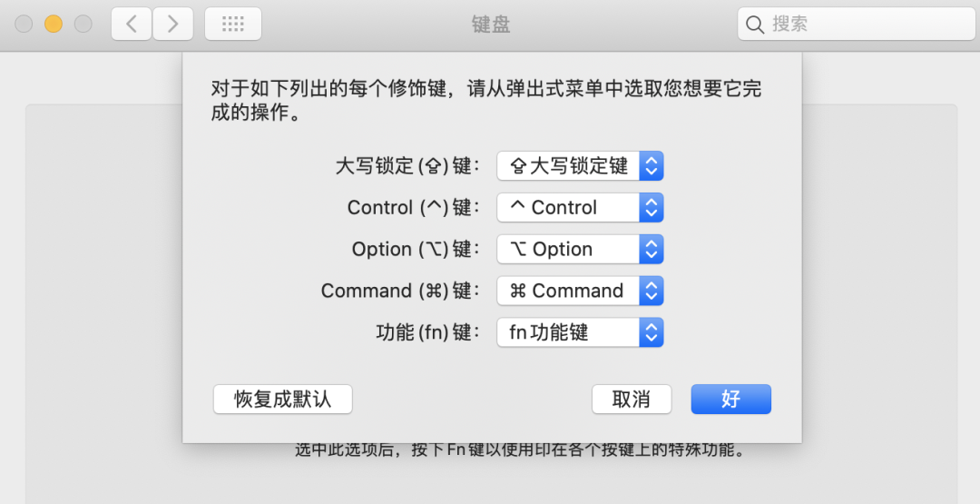Cancel the dialog with 取消
The height and width of the screenshot is (504, 980).
tap(632, 400)
